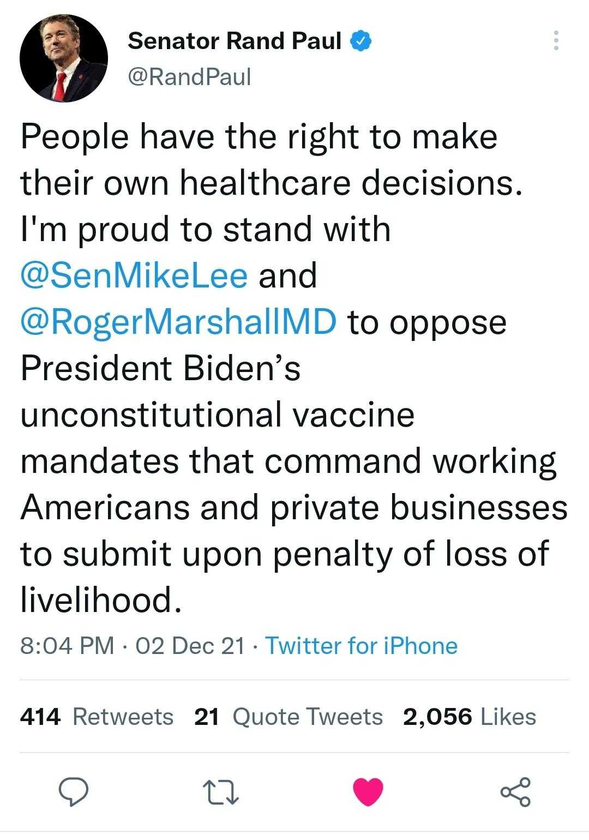View the 2,056 Likes list

coord(469,717)
